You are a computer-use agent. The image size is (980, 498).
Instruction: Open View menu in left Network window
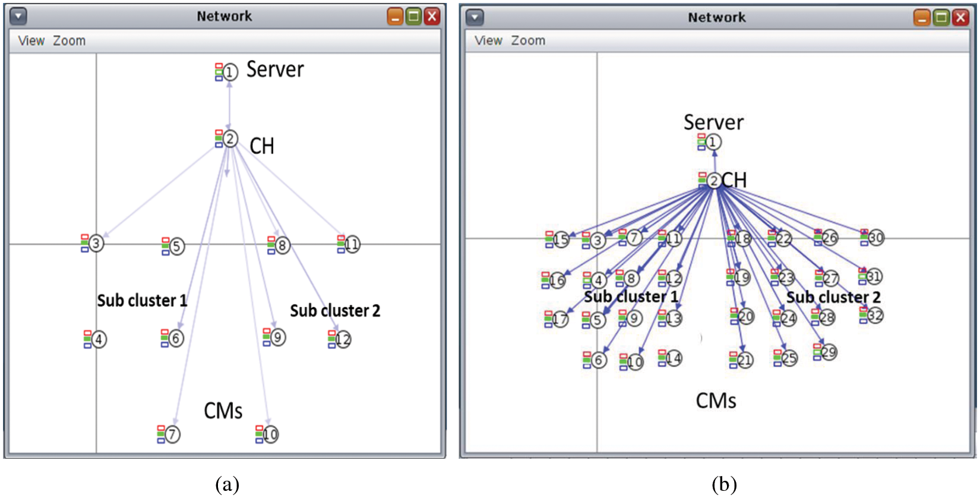pos(31,41)
